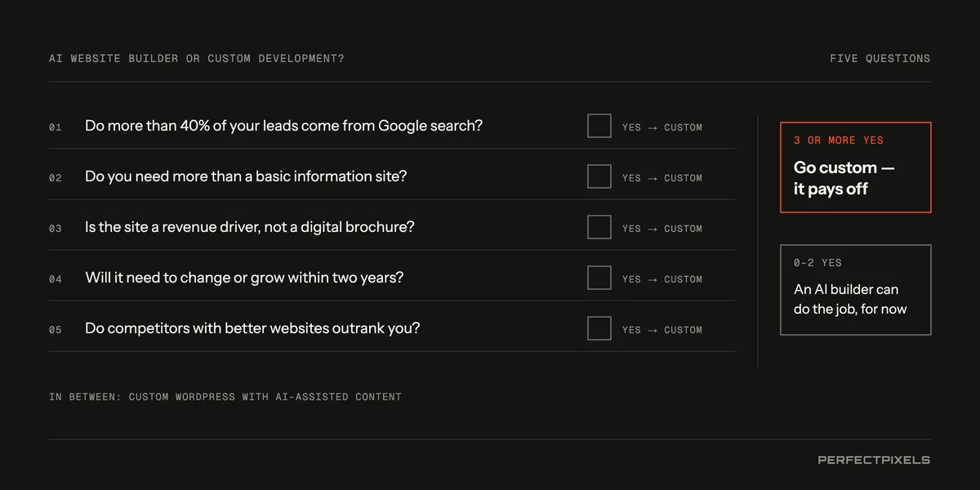Click 'YES → CUSTOM' label in question 02 row
Screen dimensions: 980x490
662,178
